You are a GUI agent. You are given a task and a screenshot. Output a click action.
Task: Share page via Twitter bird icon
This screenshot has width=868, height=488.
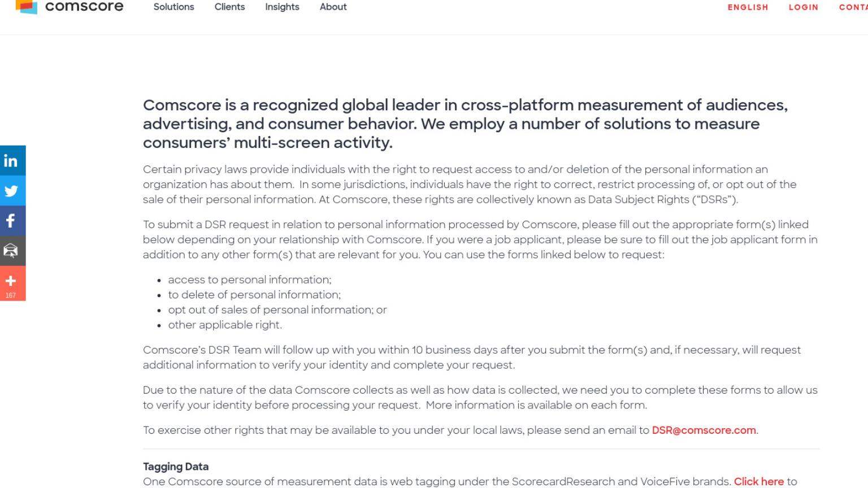pyautogui.click(x=12, y=190)
